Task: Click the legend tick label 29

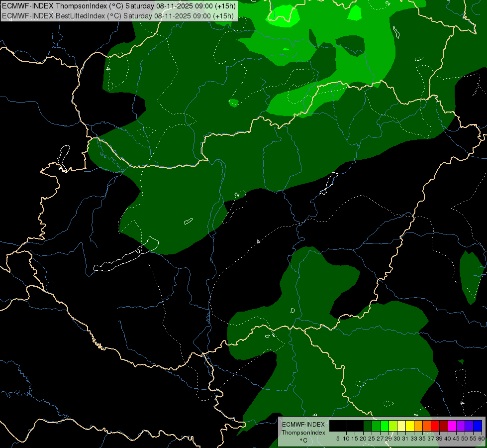Action: [388, 439]
